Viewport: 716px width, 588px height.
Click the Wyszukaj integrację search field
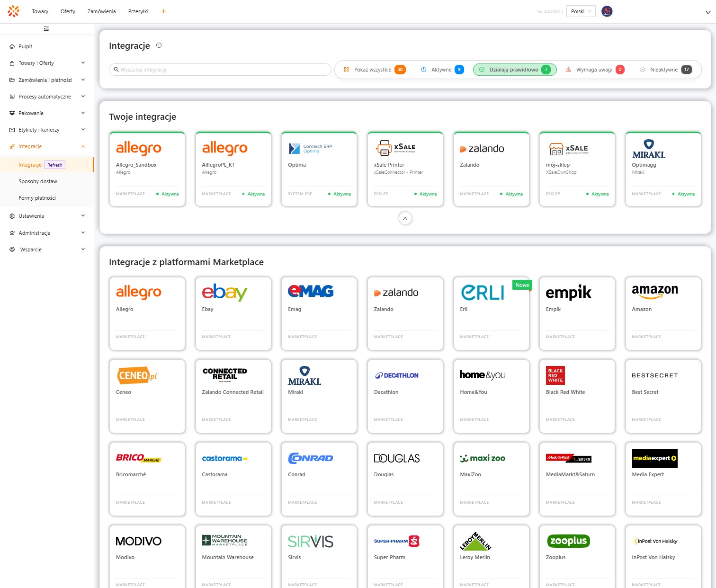click(x=220, y=70)
